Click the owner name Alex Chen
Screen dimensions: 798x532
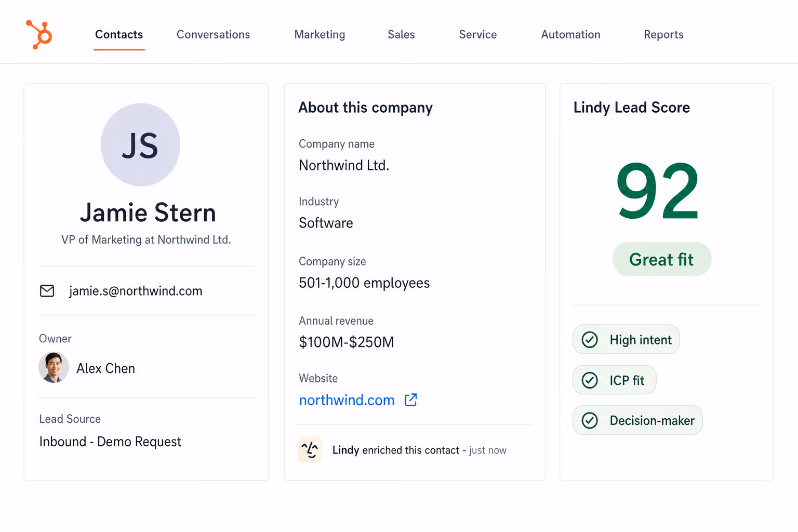pyautogui.click(x=105, y=368)
